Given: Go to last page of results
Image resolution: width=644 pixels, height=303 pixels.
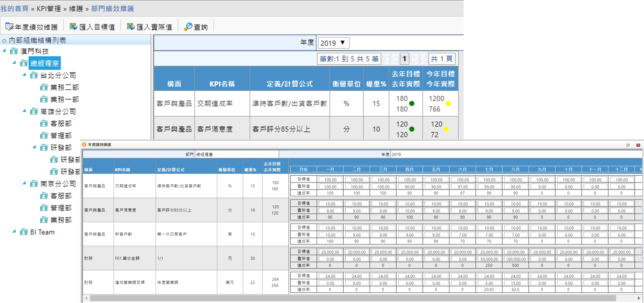Looking at the screenshot, I should tap(424, 59).
